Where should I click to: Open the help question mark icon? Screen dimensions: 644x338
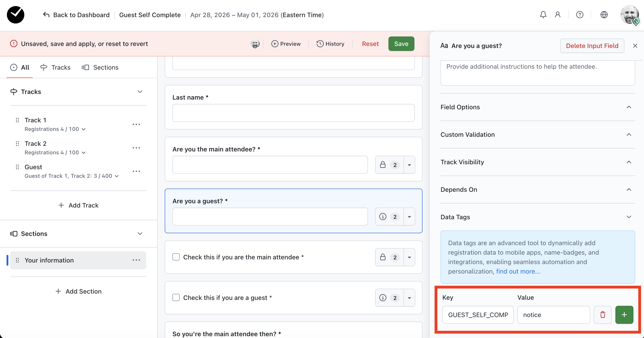[580, 15]
